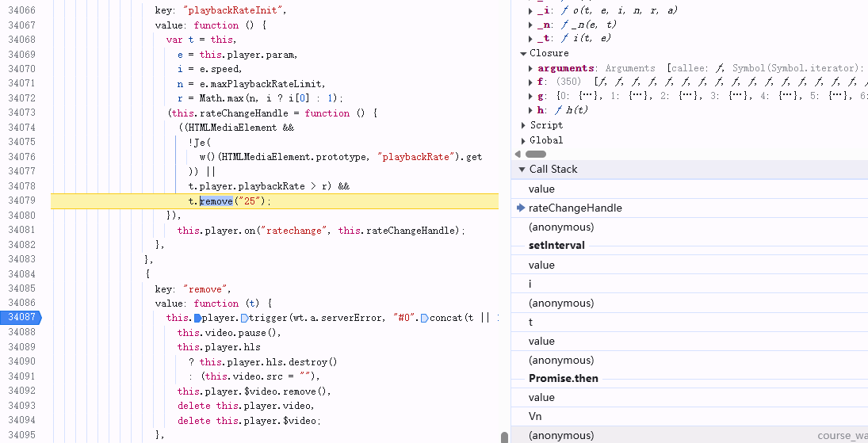Expand the Script scope section
This screenshot has width=868, height=443.
click(x=523, y=125)
